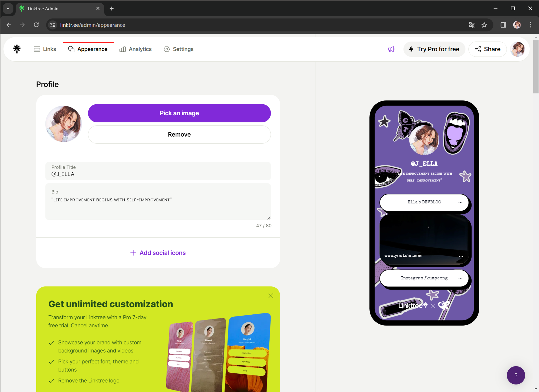This screenshot has width=539, height=392.
Task: Open the browser side panel icon
Action: 503,25
